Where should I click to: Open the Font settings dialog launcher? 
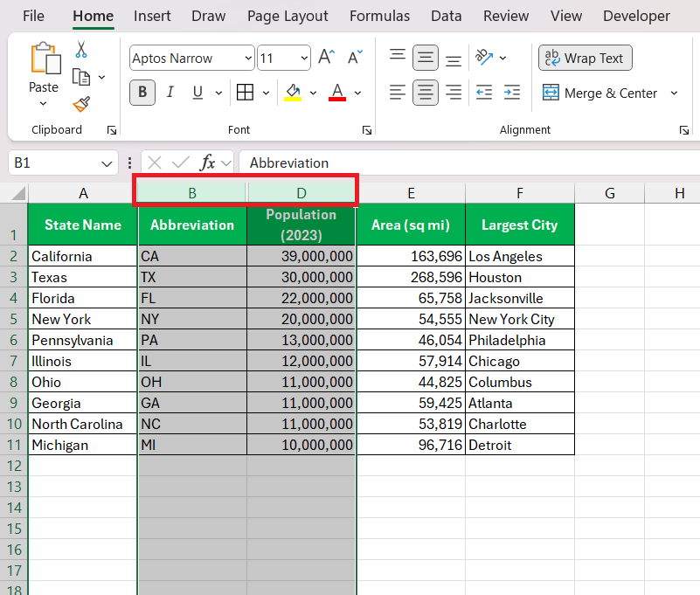(367, 130)
